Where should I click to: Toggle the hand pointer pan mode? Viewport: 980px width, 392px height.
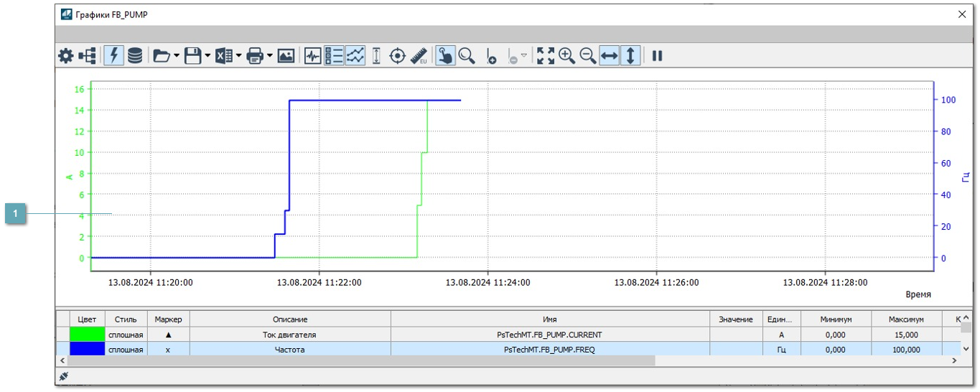[x=445, y=56]
